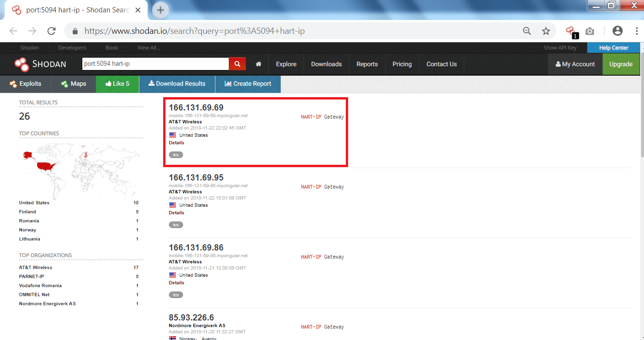Click the ics tag under 166.131.69.86
Image resolution: width=644 pixels, height=340 pixels.
coord(176,295)
